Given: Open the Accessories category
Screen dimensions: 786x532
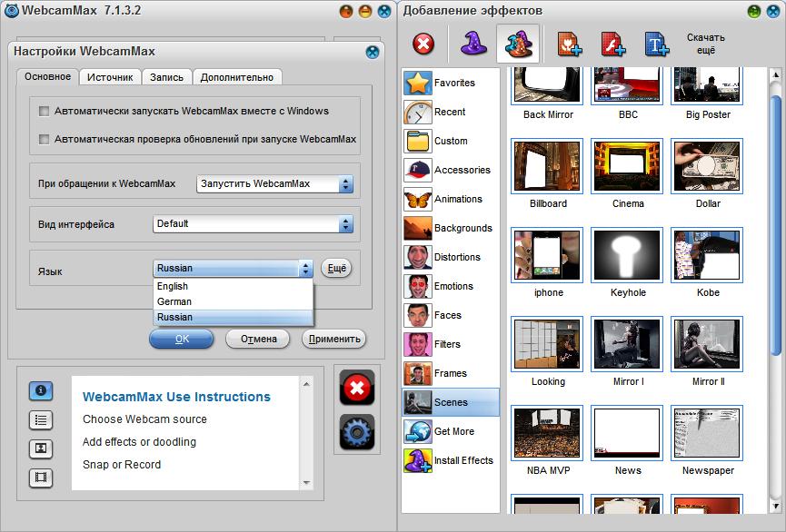Looking at the screenshot, I should (451, 170).
